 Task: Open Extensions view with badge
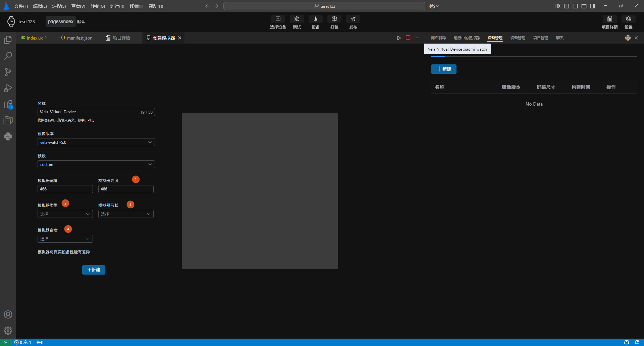tap(8, 105)
